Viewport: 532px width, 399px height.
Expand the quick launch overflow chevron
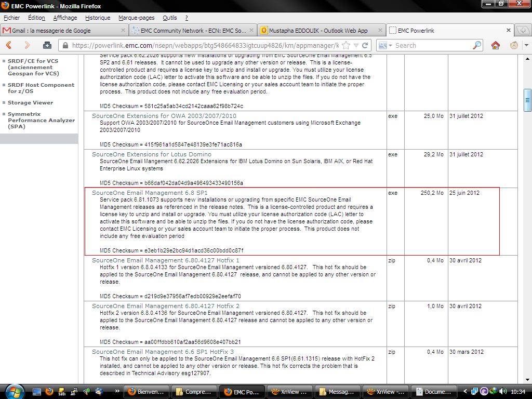click(117, 391)
